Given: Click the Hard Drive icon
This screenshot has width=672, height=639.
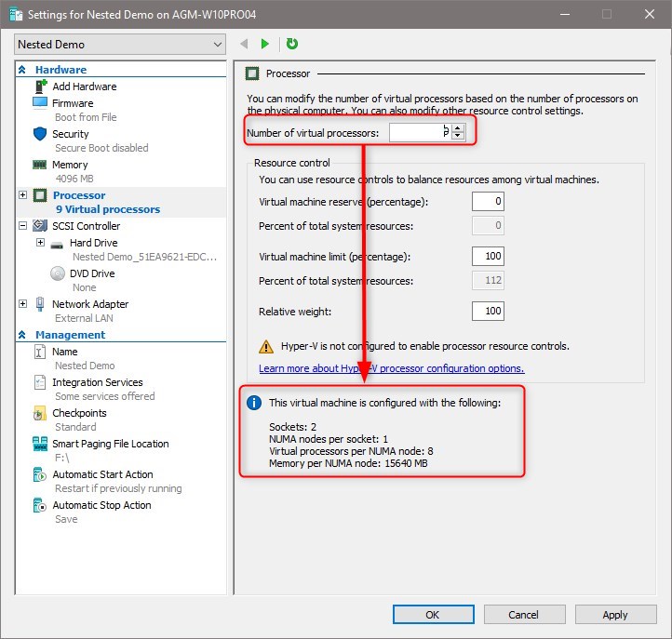Looking at the screenshot, I should pyautogui.click(x=57, y=244).
